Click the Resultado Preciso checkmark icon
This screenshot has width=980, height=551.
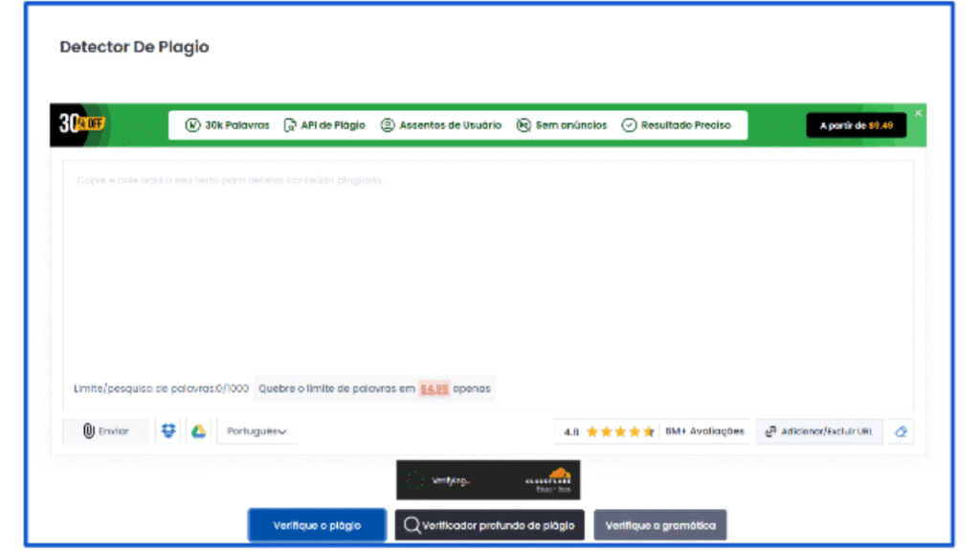coord(629,125)
